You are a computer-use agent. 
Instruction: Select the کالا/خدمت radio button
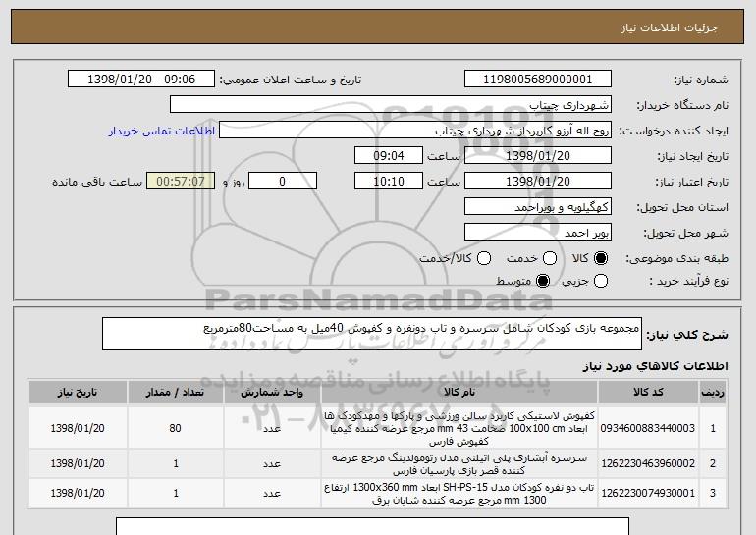[x=484, y=258]
